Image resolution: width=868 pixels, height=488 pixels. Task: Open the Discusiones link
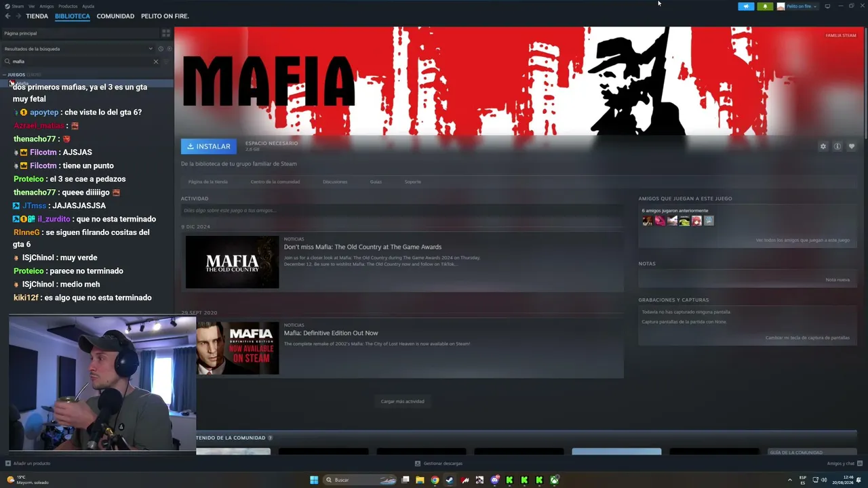click(335, 182)
